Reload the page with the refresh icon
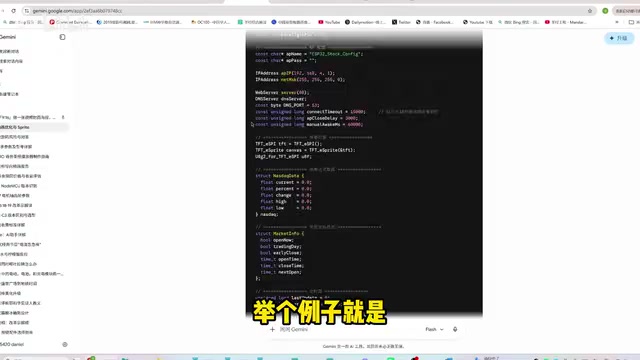The image size is (640, 360). tap(13, 11)
